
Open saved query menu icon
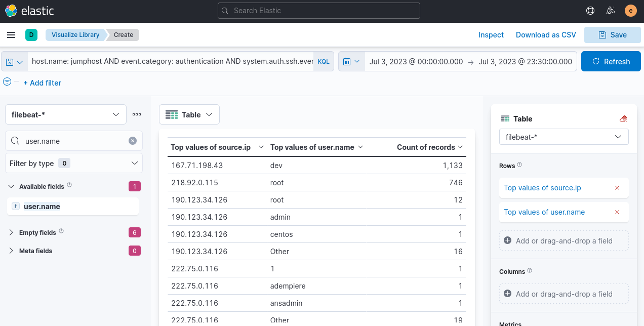coord(15,62)
